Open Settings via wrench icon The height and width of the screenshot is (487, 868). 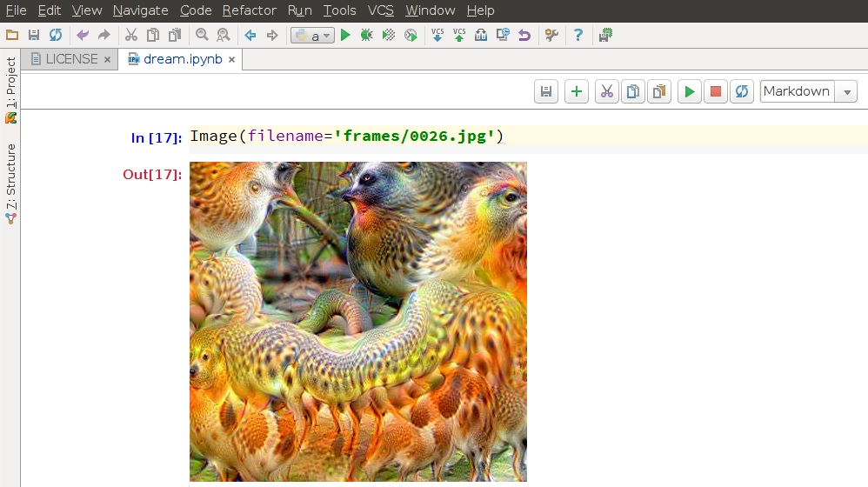(x=551, y=36)
